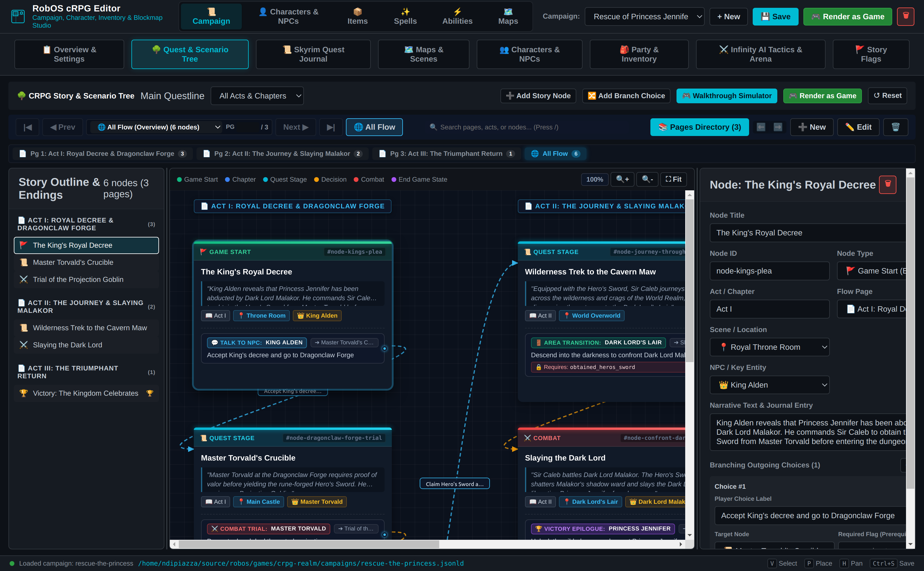Screen dimensions: 924x571
Task: Open the Royal Throne Room location dropdown
Action: 769,347
